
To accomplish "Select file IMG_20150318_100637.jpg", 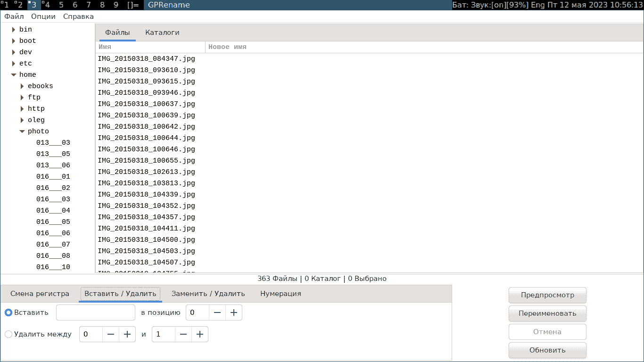I will [x=147, y=104].
